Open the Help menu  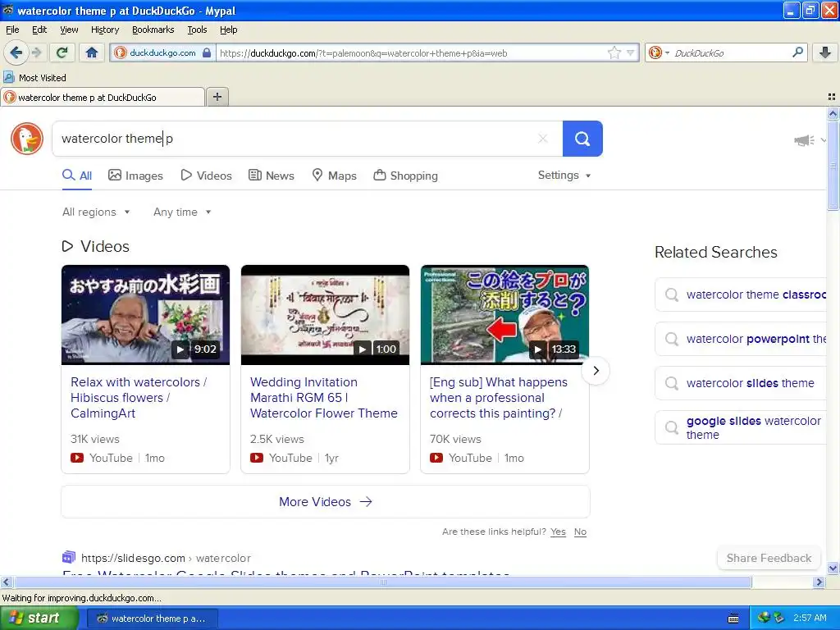pyautogui.click(x=228, y=30)
